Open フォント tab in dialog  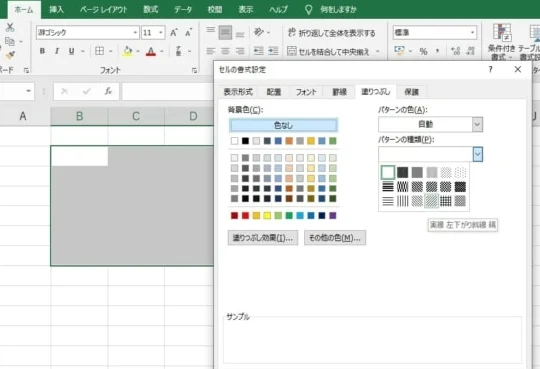pos(306,92)
